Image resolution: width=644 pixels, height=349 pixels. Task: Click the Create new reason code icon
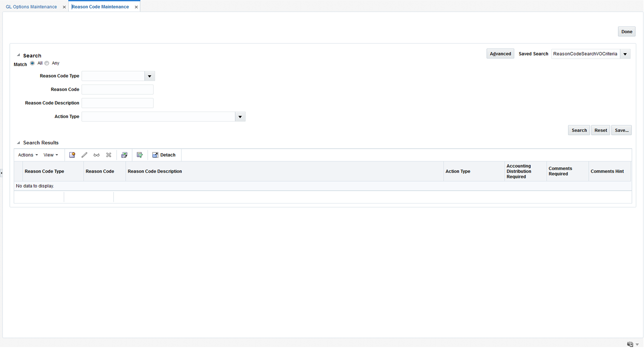(x=72, y=155)
